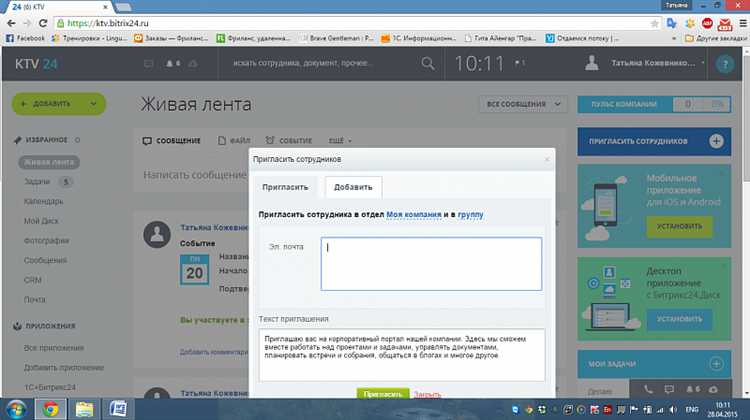The image size is (750, 420).
Task: Click the red Adblock extension icon
Action: (x=707, y=23)
